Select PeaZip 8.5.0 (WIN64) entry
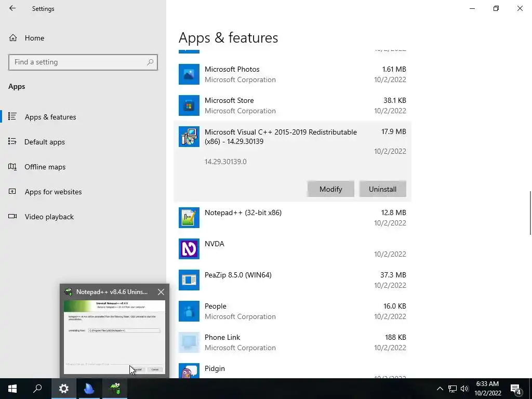The width and height of the screenshot is (532, 399). pyautogui.click(x=292, y=280)
